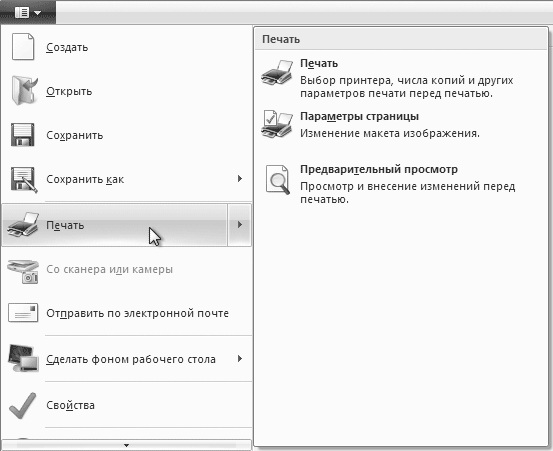Image resolution: width=553 pixels, height=451 pixels.
Task: Click the folder icon for Открыть
Action: click(24, 91)
